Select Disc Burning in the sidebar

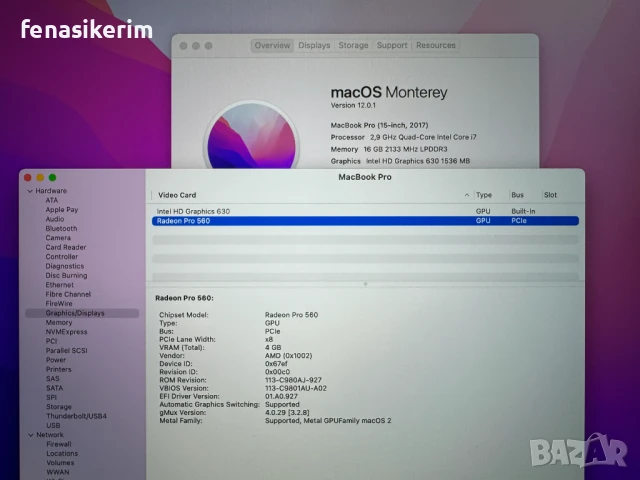[x=66, y=276]
